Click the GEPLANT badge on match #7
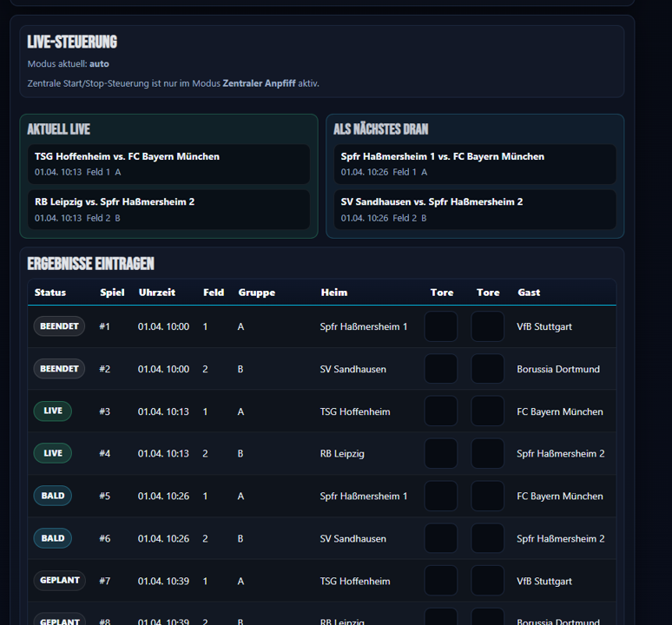This screenshot has width=672, height=625. pyautogui.click(x=59, y=581)
